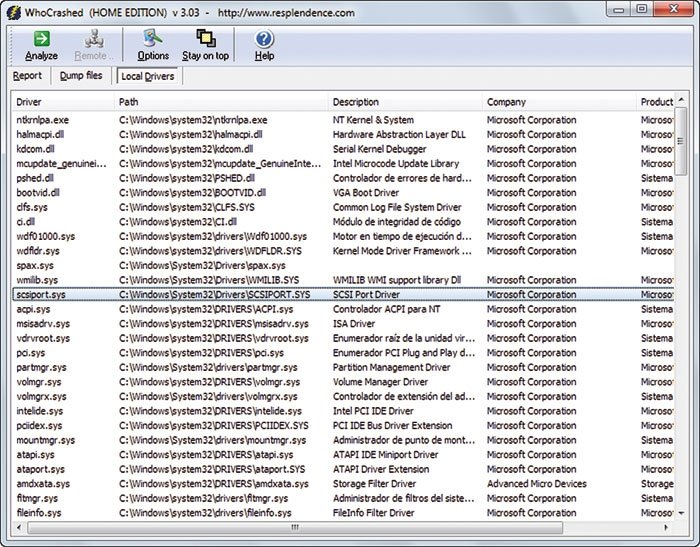This screenshot has width=700, height=547.
Task: Minimize the WhoCrashed window
Action: pyautogui.click(x=619, y=9)
